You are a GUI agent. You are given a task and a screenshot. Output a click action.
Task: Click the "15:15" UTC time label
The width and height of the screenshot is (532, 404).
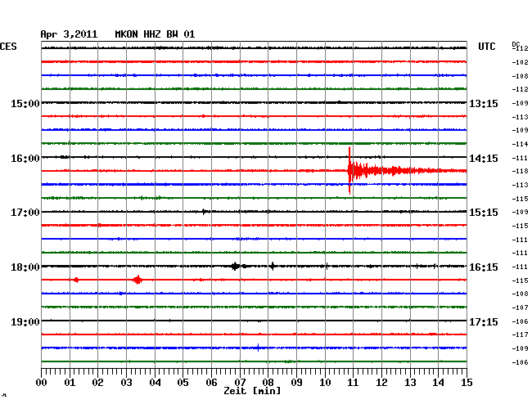[484, 213]
